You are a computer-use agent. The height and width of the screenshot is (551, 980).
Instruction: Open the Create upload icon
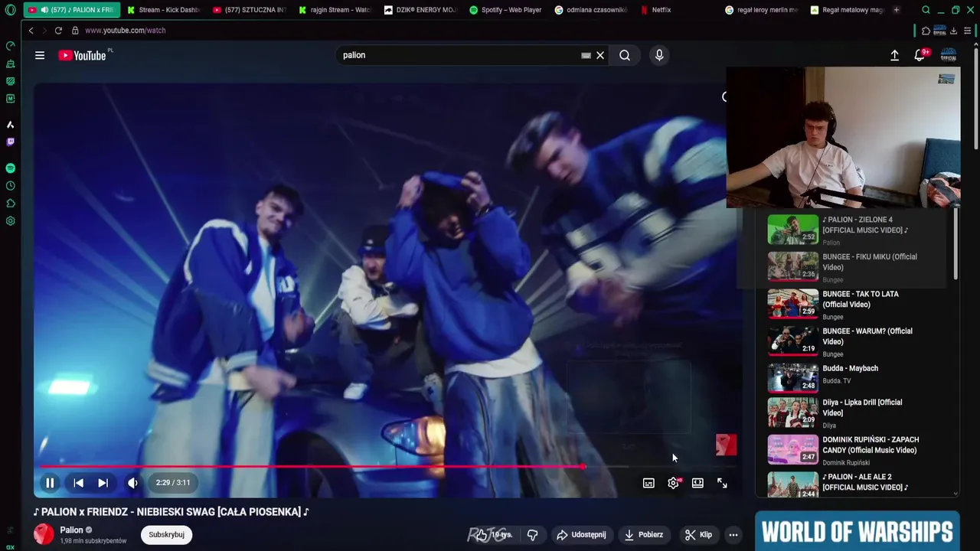pyautogui.click(x=894, y=55)
